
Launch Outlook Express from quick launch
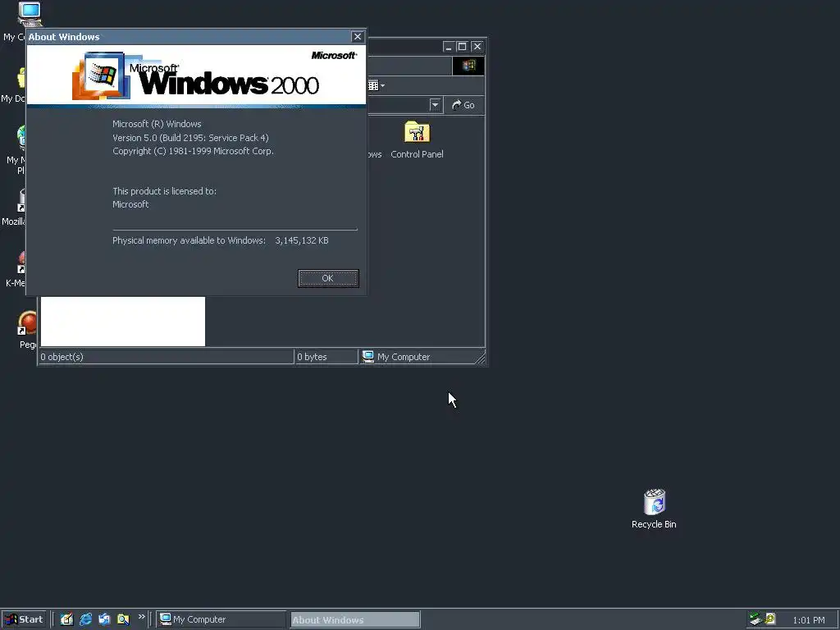tap(104, 619)
